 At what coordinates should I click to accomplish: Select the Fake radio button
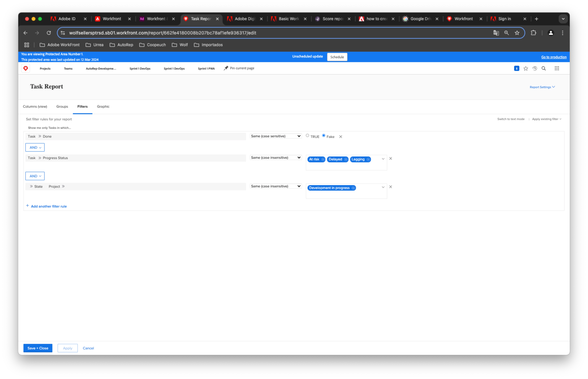324,136
